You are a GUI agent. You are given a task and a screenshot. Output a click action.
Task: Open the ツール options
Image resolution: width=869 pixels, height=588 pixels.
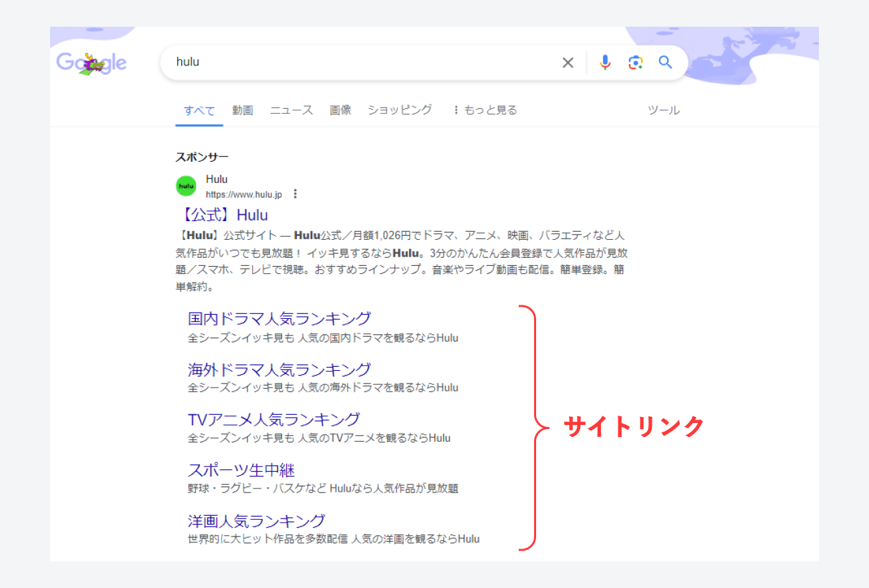664,110
